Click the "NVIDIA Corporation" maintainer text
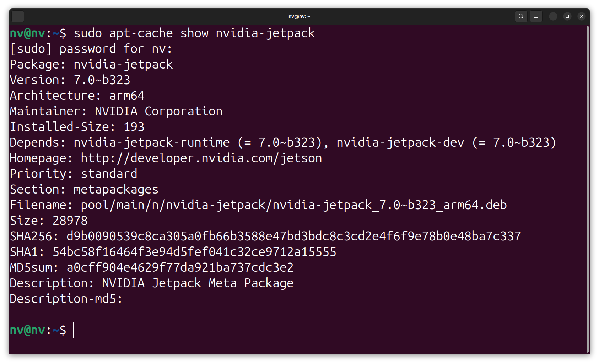The width and height of the screenshot is (599, 364). (158, 111)
